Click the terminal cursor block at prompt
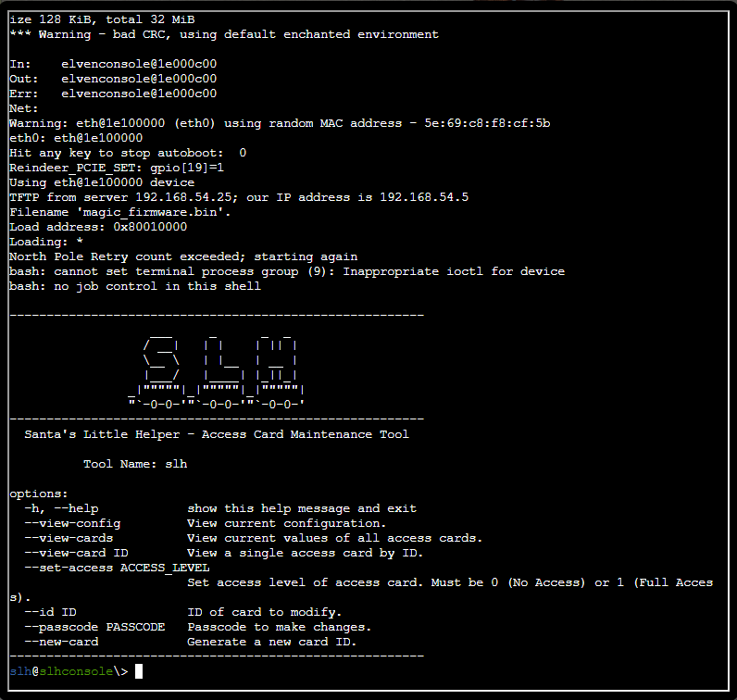 (x=139, y=671)
